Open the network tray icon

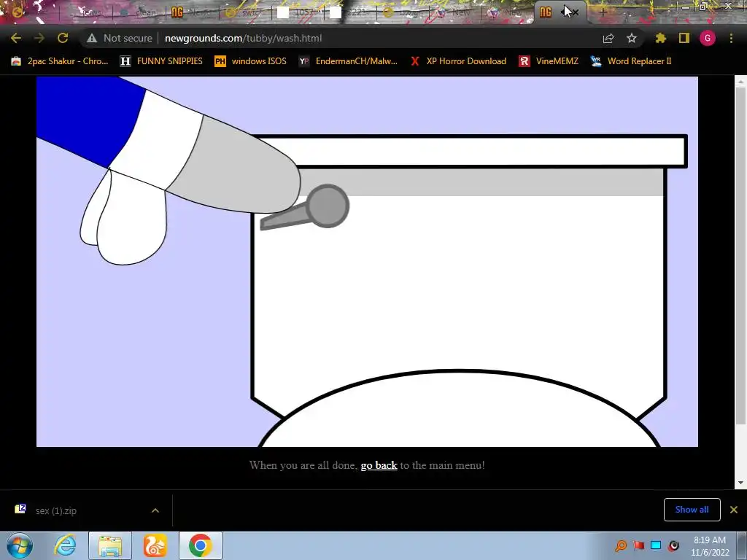point(656,545)
